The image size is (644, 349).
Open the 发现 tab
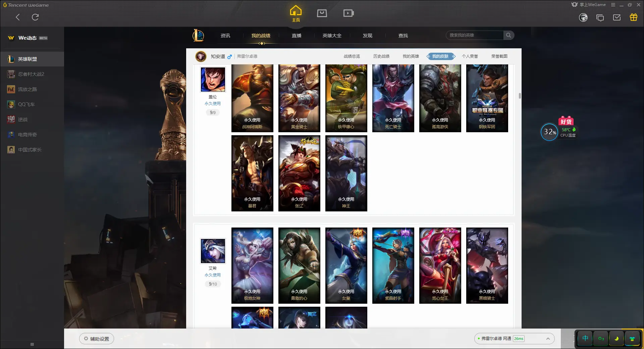click(x=368, y=36)
